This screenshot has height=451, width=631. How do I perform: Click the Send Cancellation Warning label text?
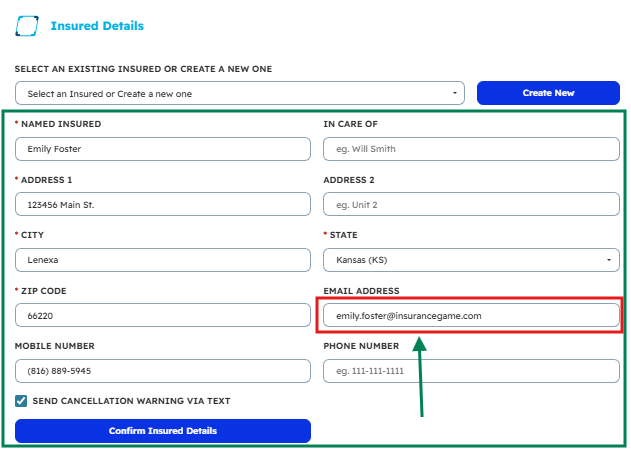point(131,401)
